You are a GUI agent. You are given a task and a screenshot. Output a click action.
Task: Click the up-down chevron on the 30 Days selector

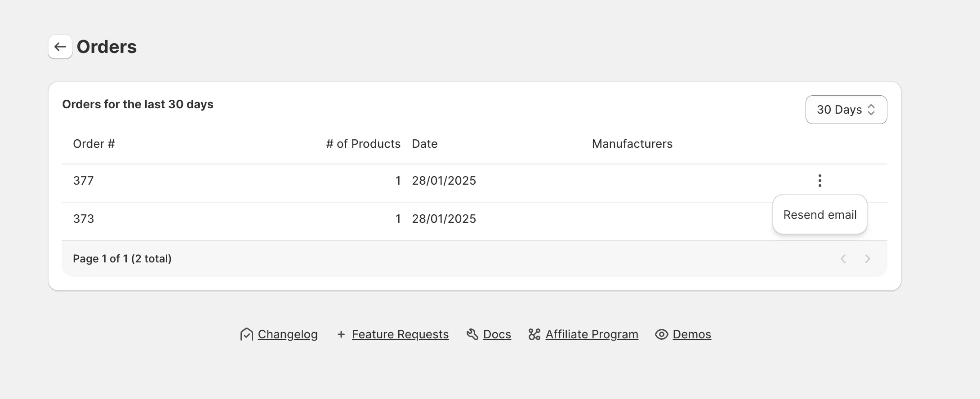(x=871, y=109)
